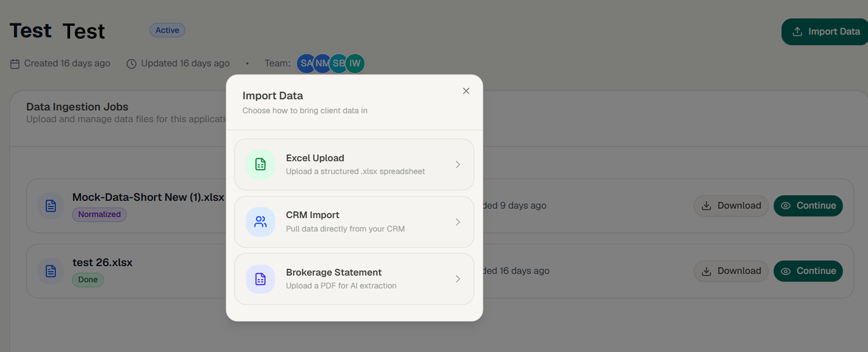Viewport: 868px width, 352px height.
Task: Click the Import Data dialog title
Action: [273, 96]
